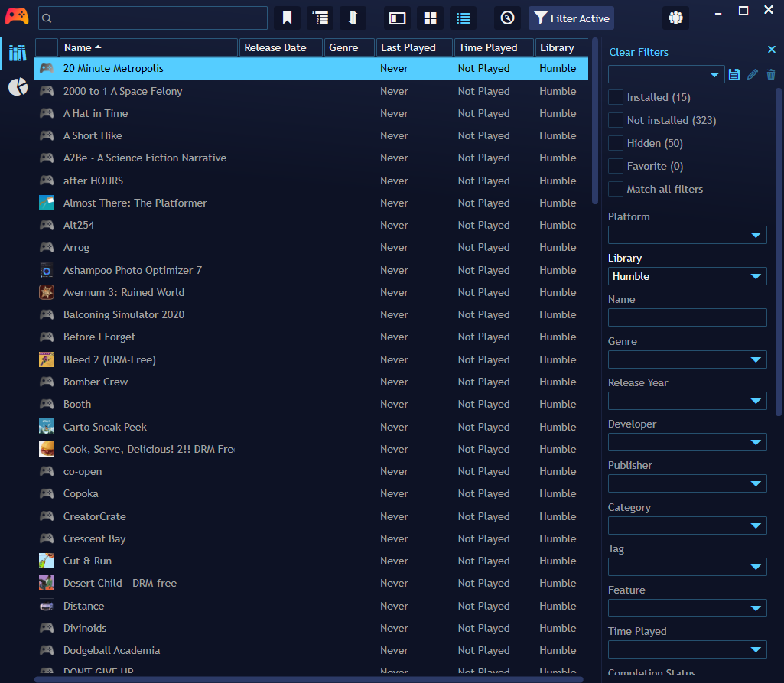The image size is (784, 683).
Task: Select the A Short Hike row
Action: (x=311, y=135)
